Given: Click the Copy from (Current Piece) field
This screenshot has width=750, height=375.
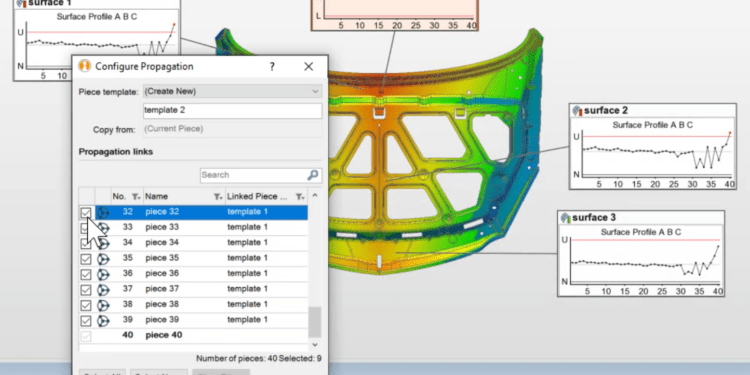Looking at the screenshot, I should click(232, 129).
